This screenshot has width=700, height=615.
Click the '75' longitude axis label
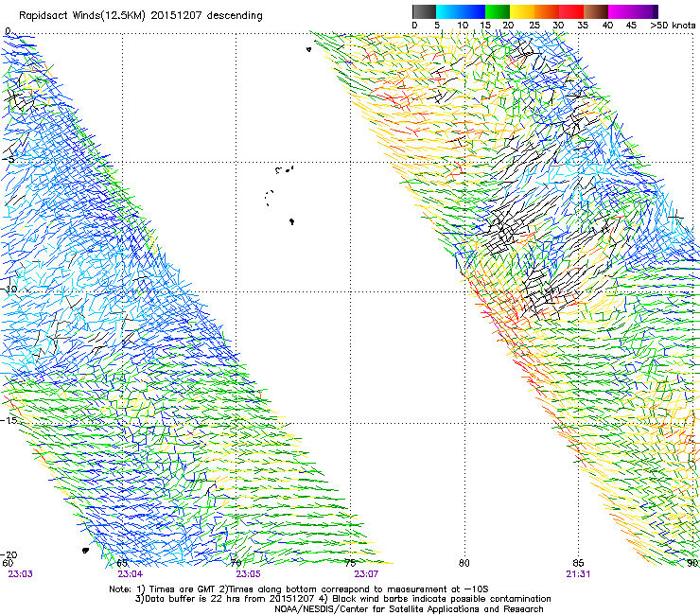(350, 563)
